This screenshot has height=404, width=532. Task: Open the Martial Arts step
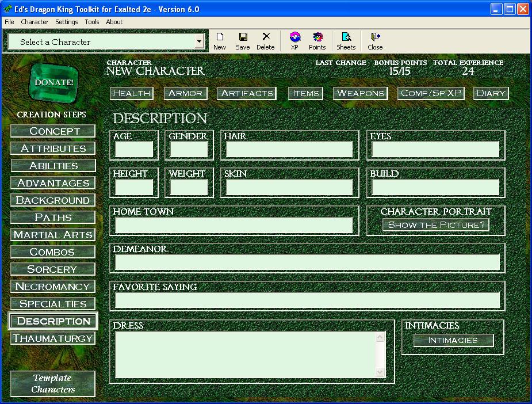tap(53, 235)
